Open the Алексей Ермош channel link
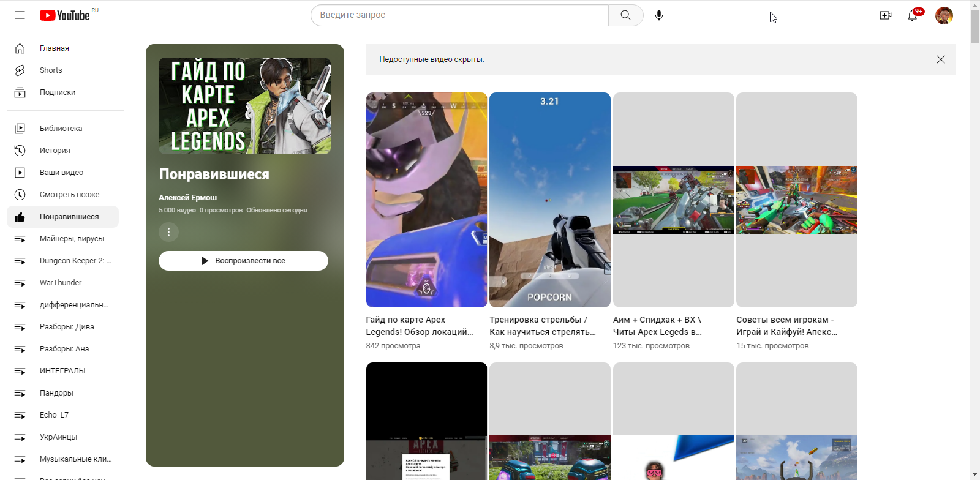The image size is (980, 480). point(187,198)
